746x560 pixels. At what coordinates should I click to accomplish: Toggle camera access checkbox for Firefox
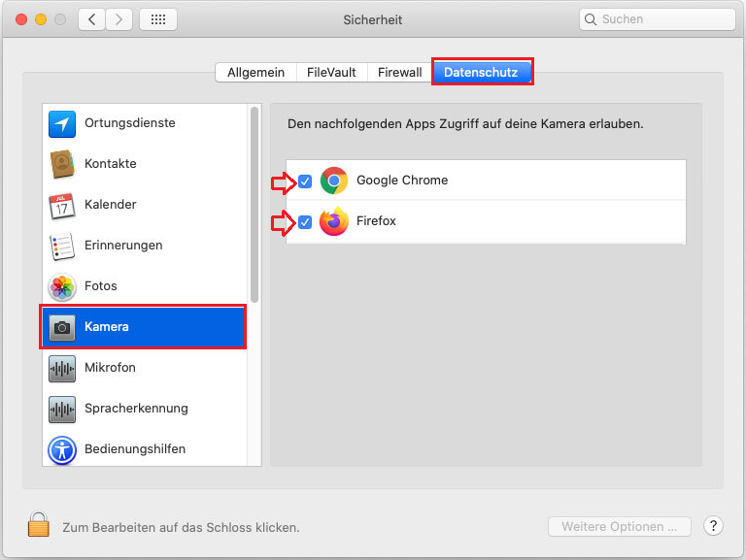pos(305,221)
